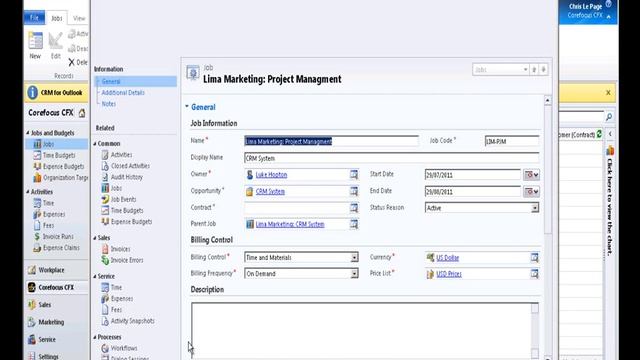Open lookup for the Opportunity field

tap(354, 191)
